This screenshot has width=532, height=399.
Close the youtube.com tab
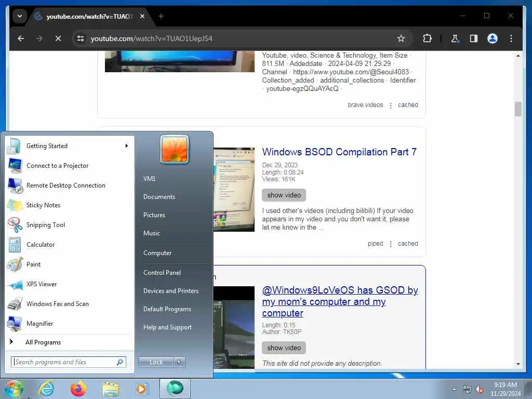click(142, 16)
